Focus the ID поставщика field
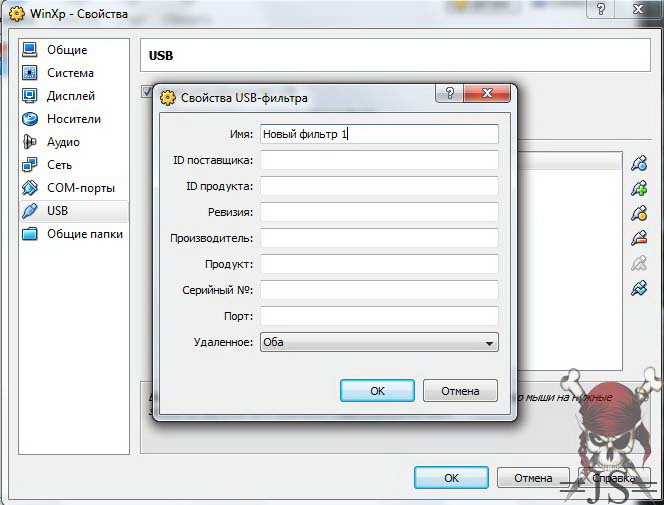Image resolution: width=664 pixels, height=505 pixels. click(379, 160)
